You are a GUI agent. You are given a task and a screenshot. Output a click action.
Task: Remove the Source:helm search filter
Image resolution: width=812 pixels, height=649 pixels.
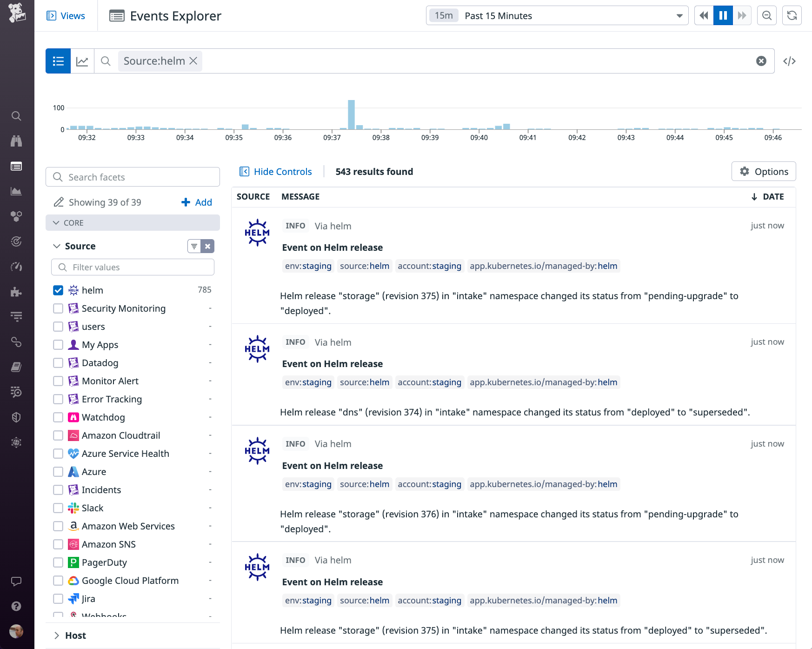pos(193,61)
